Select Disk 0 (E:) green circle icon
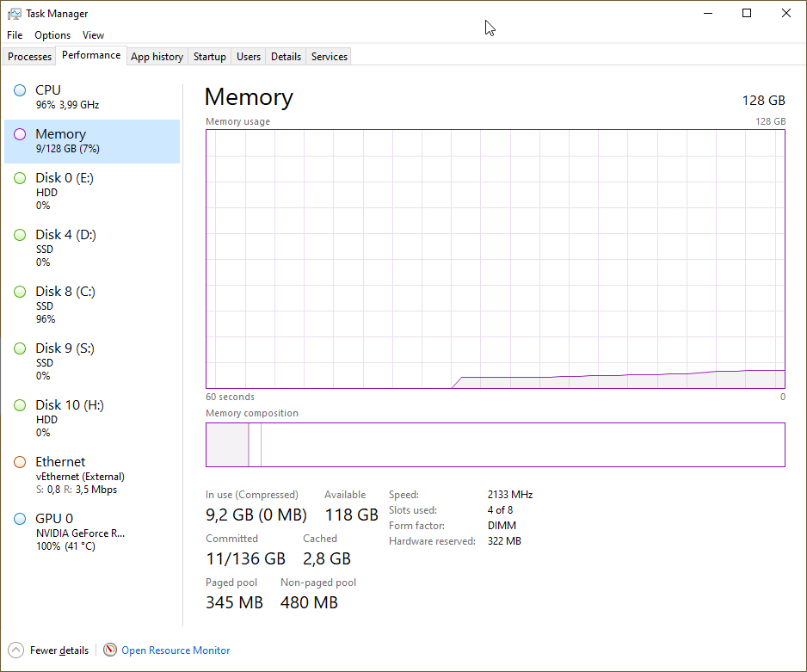The image size is (807, 672). [x=20, y=178]
